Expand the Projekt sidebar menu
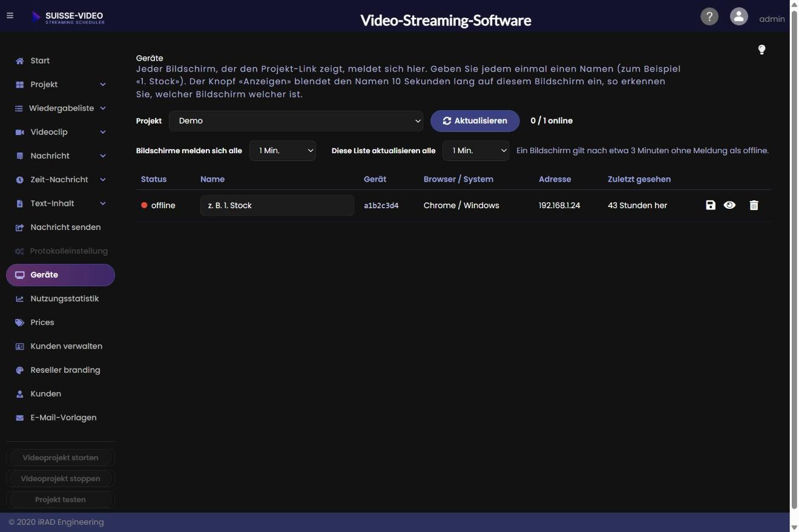Image resolution: width=799 pixels, height=532 pixels. coord(61,84)
